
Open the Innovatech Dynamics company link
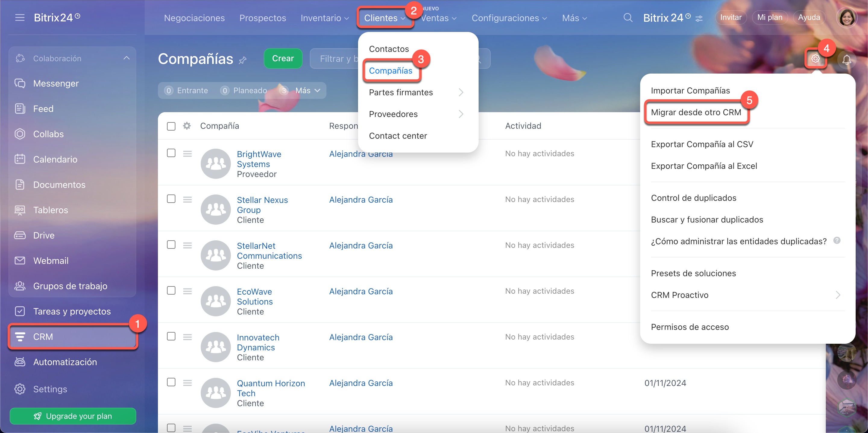[258, 342]
